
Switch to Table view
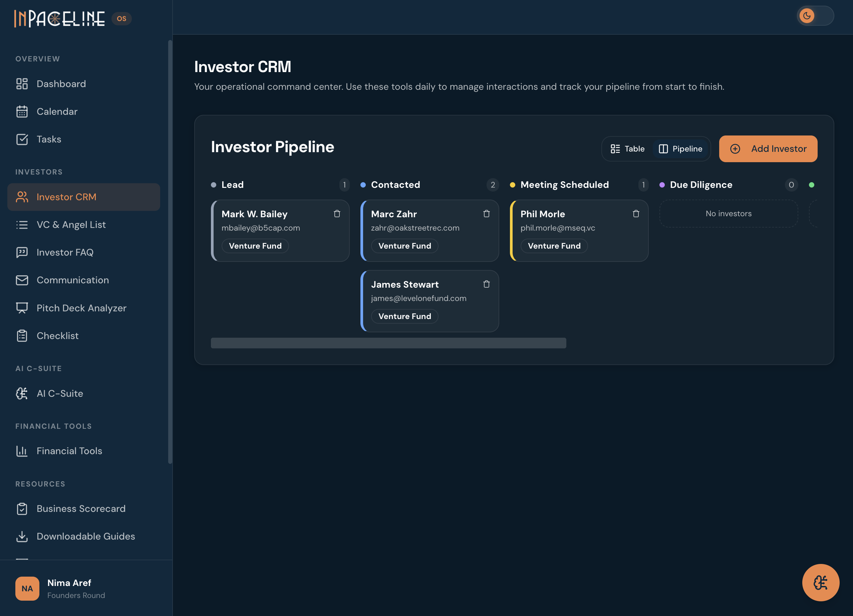click(627, 148)
